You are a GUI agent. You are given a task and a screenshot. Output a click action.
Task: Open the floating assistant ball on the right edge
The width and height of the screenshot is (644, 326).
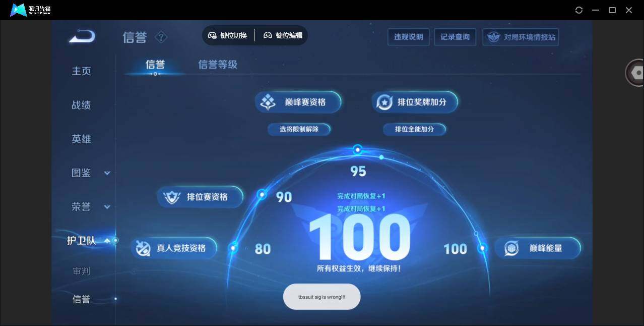coord(636,72)
